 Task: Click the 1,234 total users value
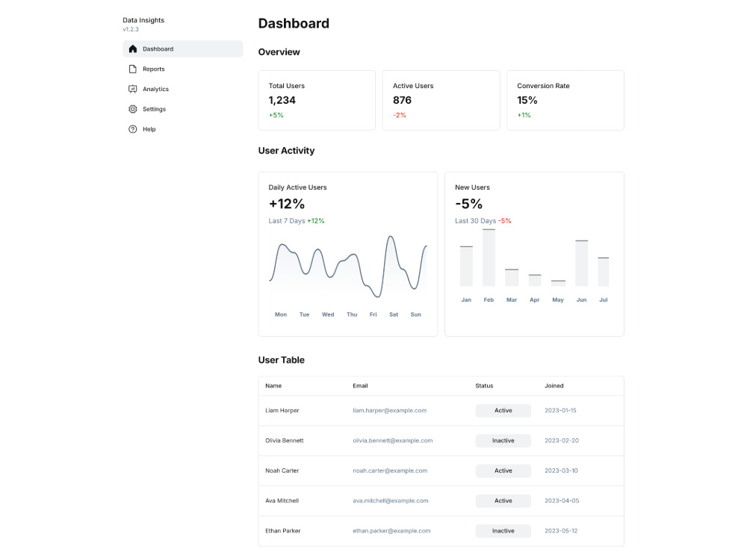[x=282, y=101]
